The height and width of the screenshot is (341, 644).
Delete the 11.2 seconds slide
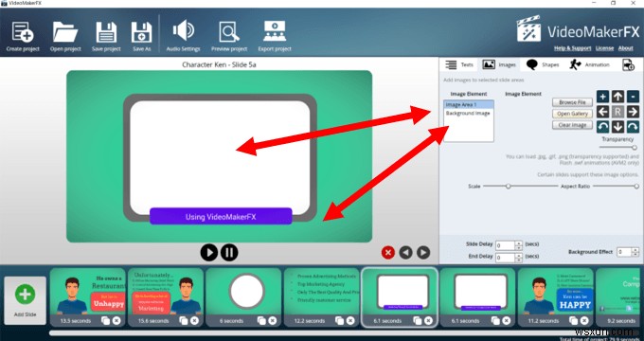pos(584,321)
